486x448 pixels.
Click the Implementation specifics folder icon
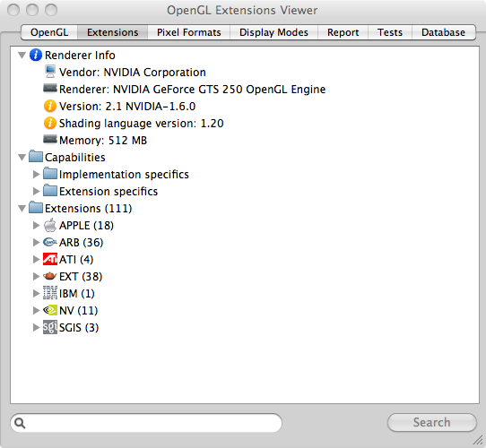(x=50, y=174)
